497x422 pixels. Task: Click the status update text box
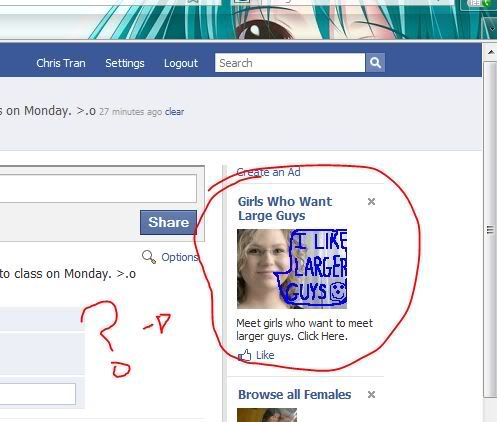[98, 188]
